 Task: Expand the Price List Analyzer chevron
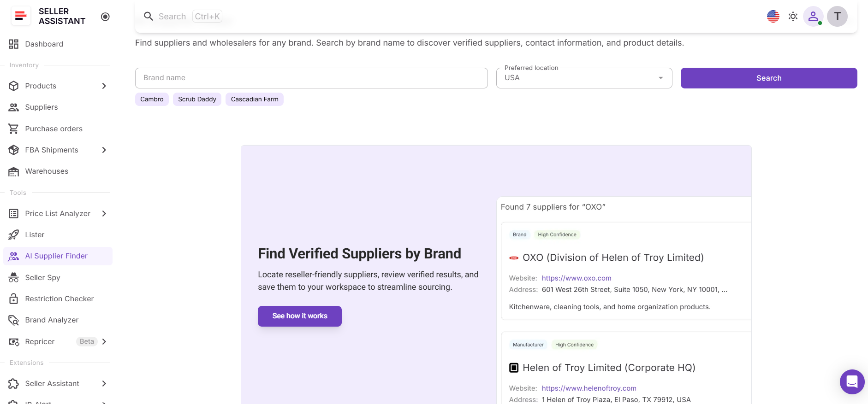(x=104, y=213)
